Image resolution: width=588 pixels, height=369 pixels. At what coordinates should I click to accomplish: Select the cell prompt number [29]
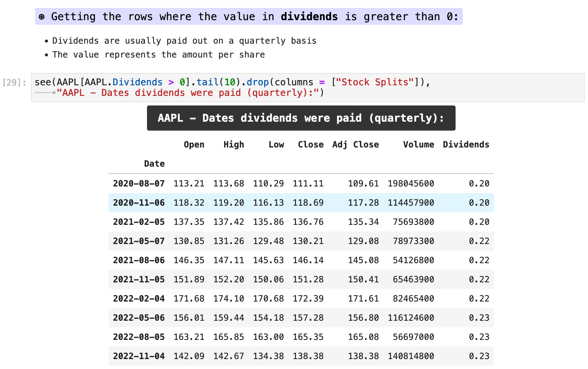(x=14, y=82)
